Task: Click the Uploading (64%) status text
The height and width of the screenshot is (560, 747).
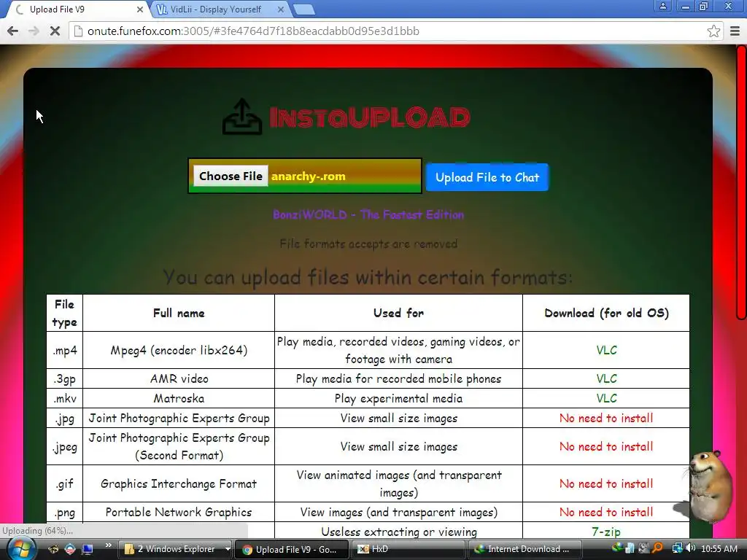Action: point(38,531)
